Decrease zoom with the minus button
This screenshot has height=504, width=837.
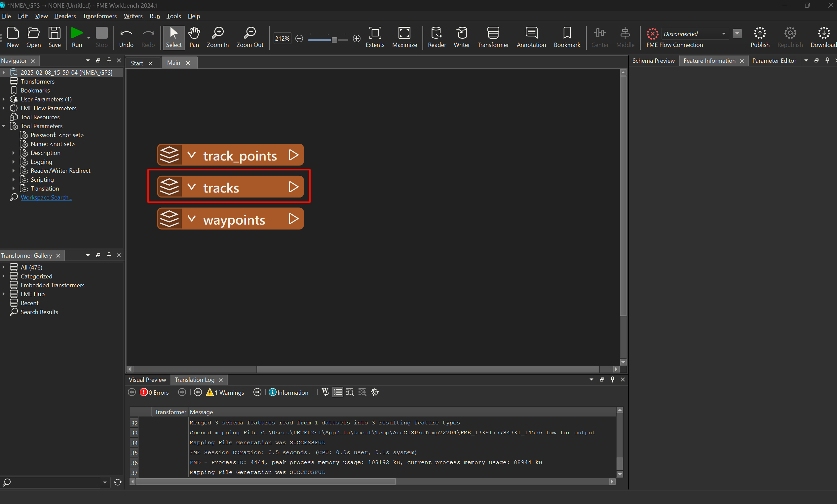click(299, 38)
